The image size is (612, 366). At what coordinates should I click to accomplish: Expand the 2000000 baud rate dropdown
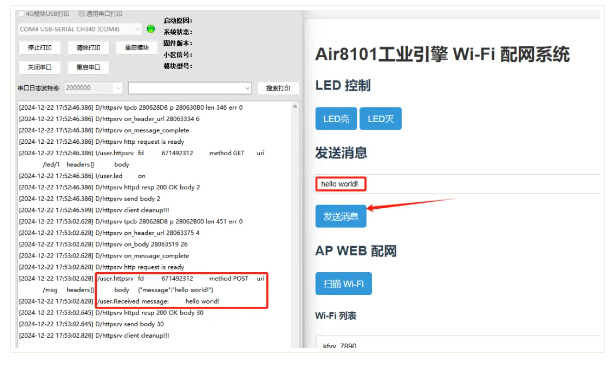pyautogui.click(x=93, y=88)
